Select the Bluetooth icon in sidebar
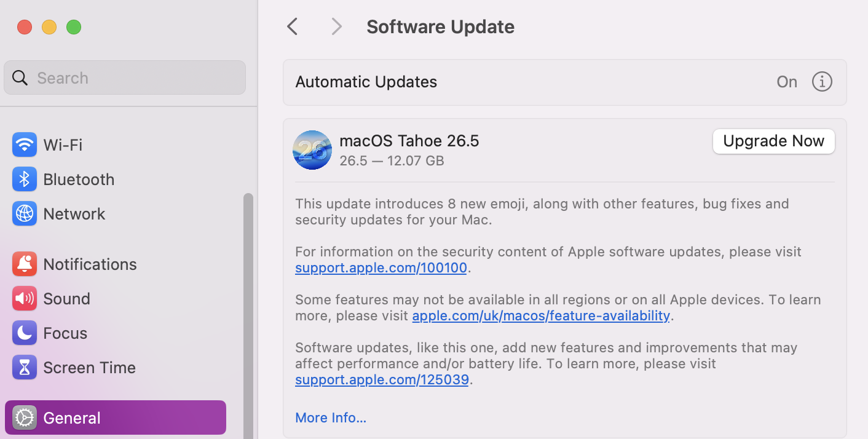 click(x=25, y=180)
